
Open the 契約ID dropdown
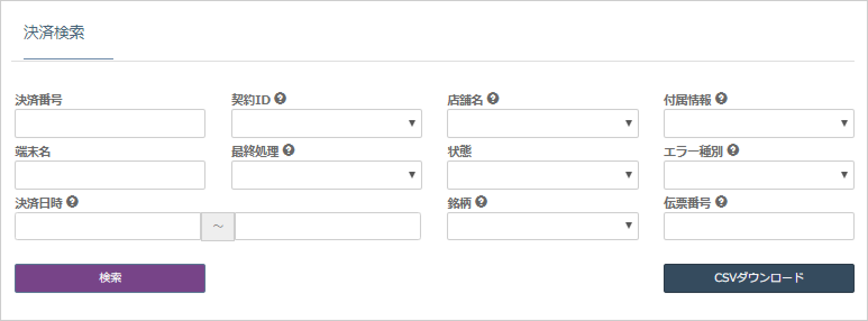pyautogui.click(x=326, y=123)
